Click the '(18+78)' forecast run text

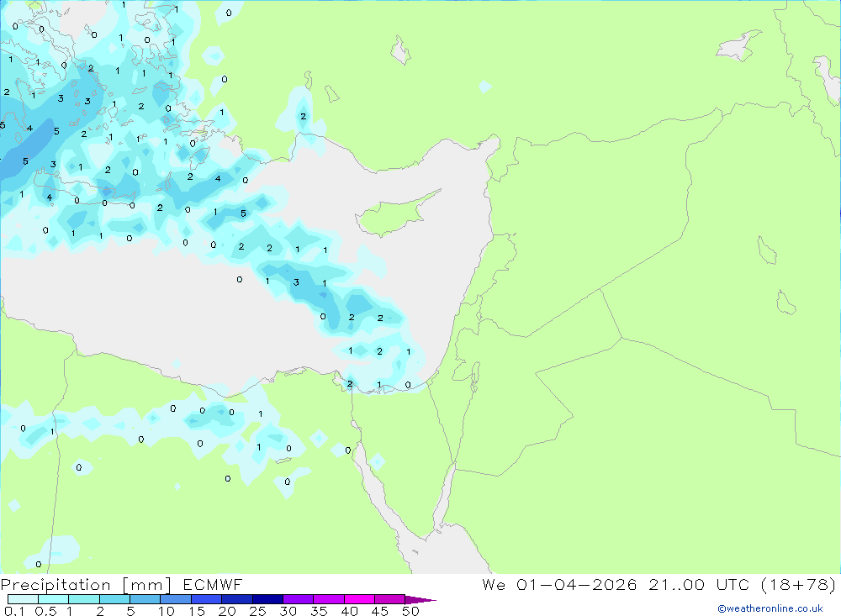(x=799, y=584)
